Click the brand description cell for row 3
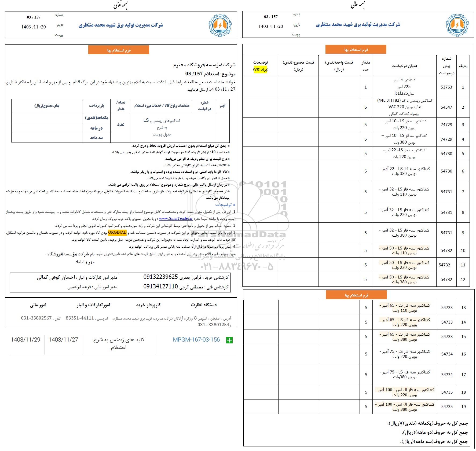 [260, 125]
